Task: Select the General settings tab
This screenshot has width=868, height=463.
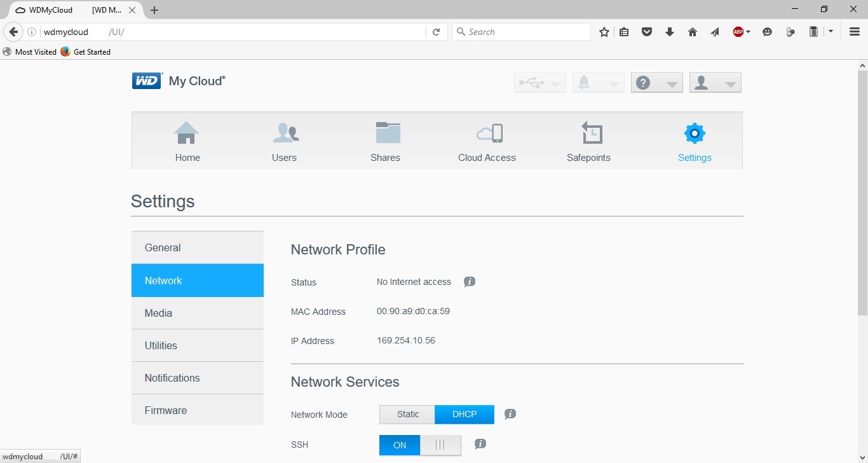Action: click(x=198, y=247)
